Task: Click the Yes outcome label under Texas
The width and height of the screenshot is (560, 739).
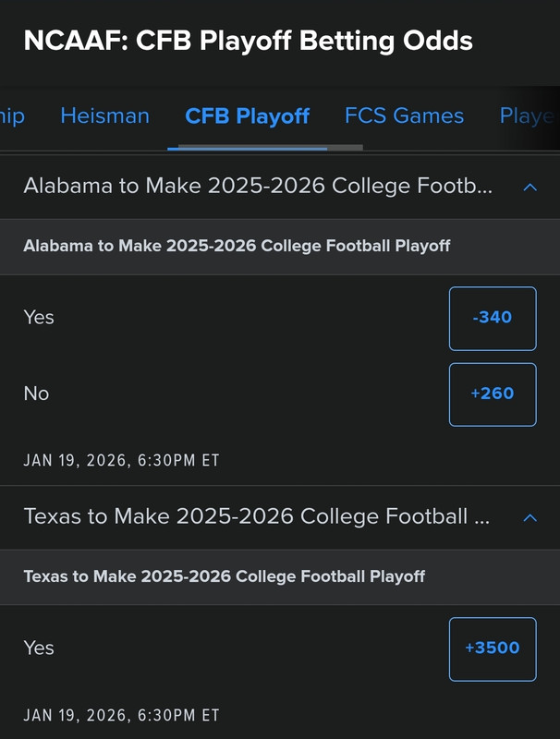Action: [x=39, y=648]
